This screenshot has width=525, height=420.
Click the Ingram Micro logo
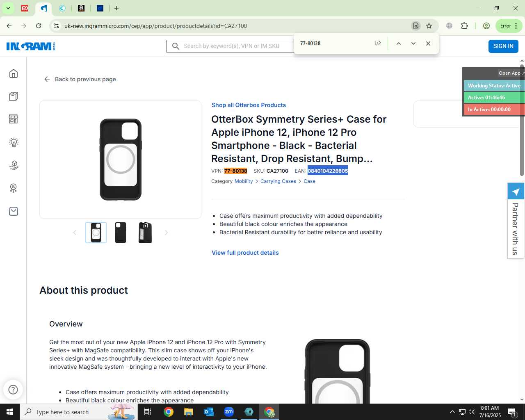click(31, 46)
